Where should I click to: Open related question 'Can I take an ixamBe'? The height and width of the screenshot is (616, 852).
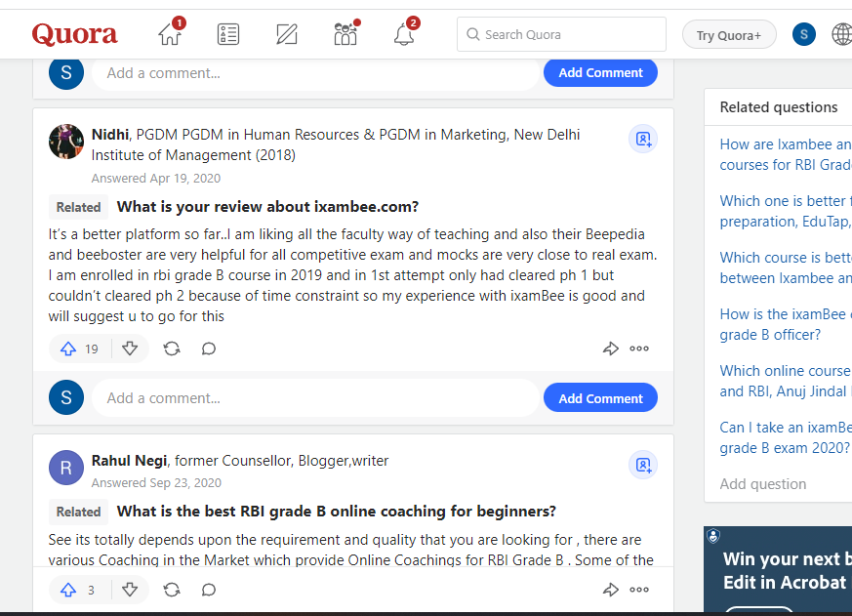coord(786,437)
